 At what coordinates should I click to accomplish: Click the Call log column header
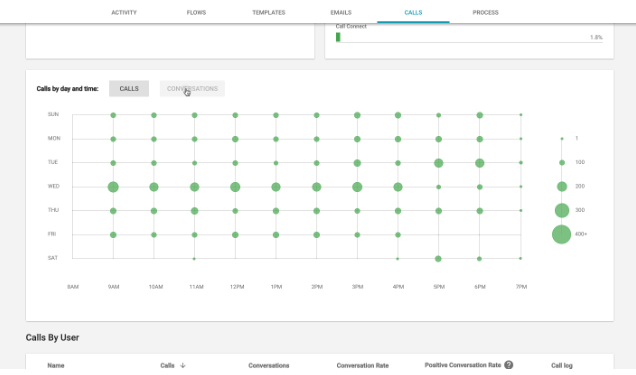(562, 365)
